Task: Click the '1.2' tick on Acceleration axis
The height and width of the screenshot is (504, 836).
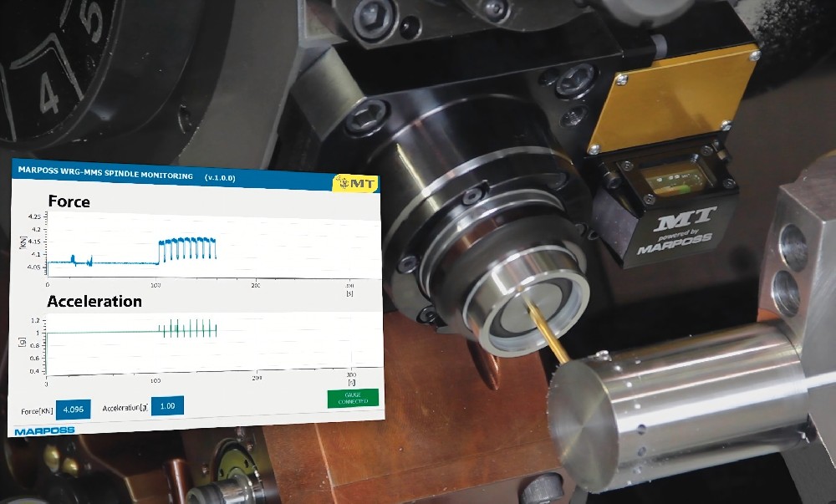Action: click(35, 321)
